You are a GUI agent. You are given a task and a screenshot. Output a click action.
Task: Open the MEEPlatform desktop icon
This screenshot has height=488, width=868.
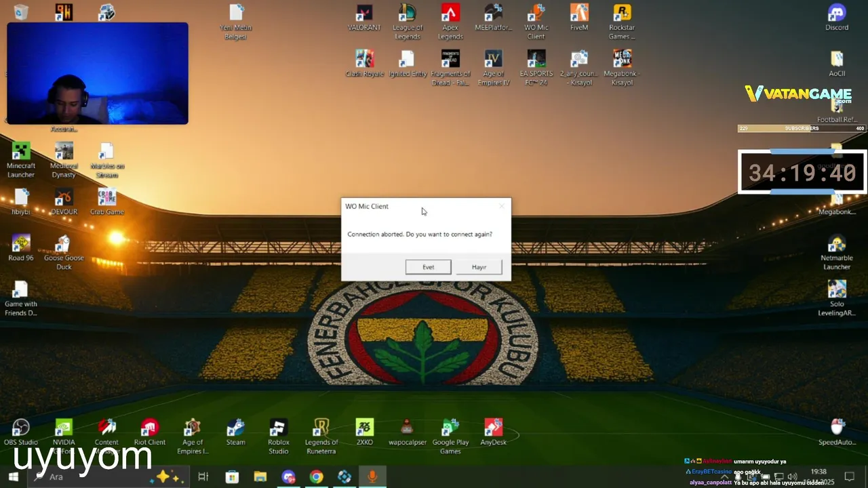[493, 18]
